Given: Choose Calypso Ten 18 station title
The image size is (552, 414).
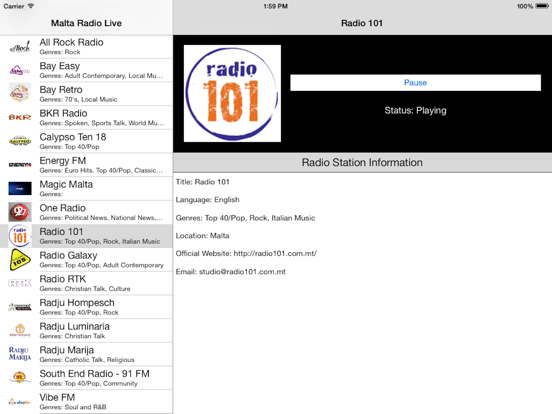Looking at the screenshot, I should point(73,137).
